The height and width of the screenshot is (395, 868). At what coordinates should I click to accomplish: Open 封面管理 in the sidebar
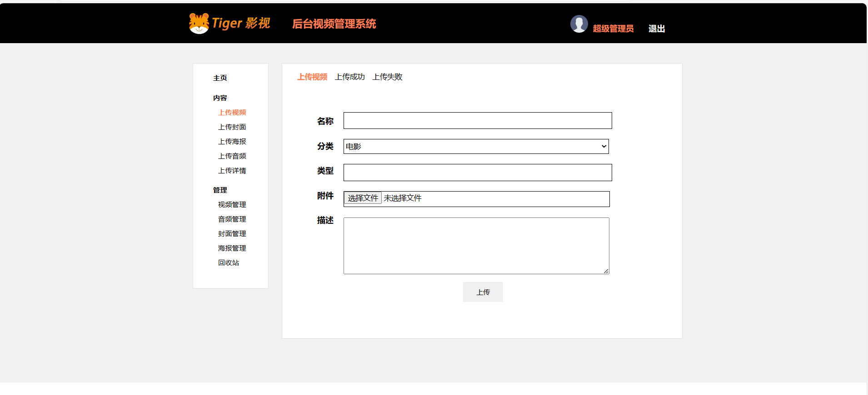(x=232, y=234)
